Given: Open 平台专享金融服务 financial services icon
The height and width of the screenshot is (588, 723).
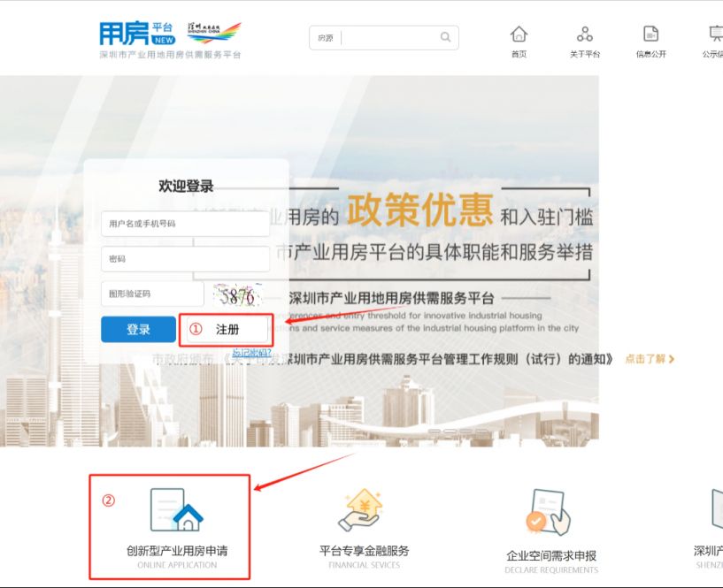Looking at the screenshot, I should [x=364, y=510].
